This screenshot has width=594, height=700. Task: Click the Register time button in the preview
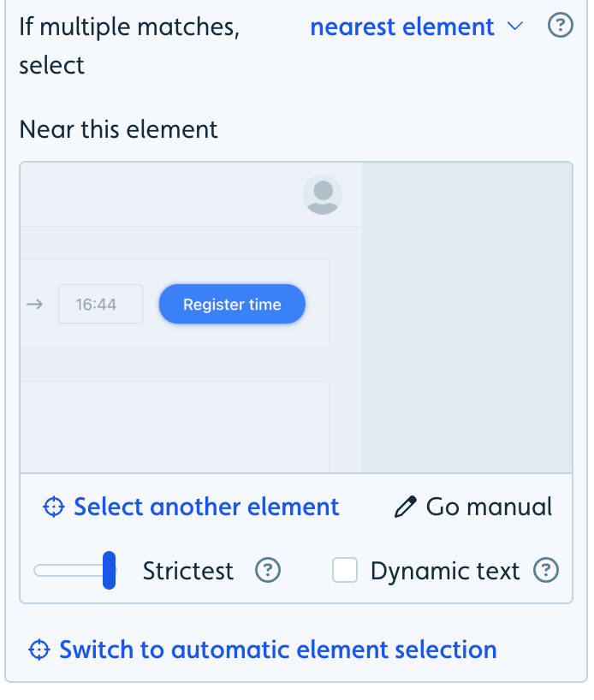(x=232, y=304)
